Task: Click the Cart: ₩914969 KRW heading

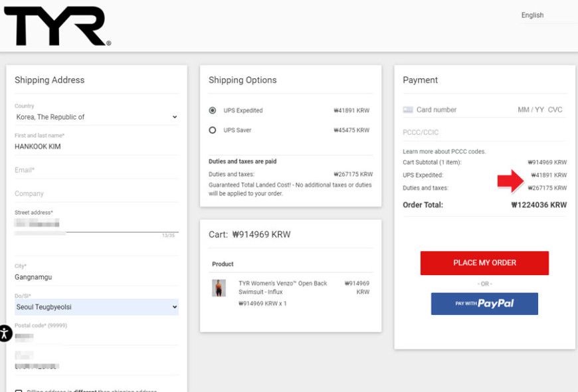Action: point(250,235)
